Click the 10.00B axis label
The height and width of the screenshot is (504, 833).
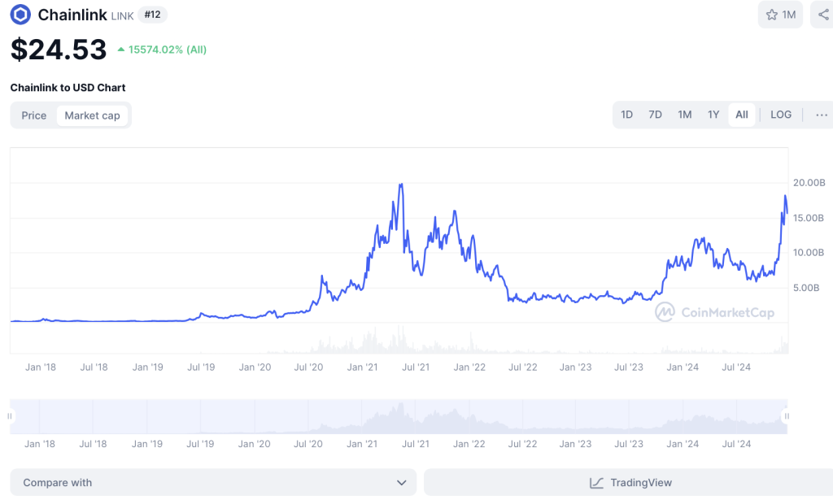(809, 253)
